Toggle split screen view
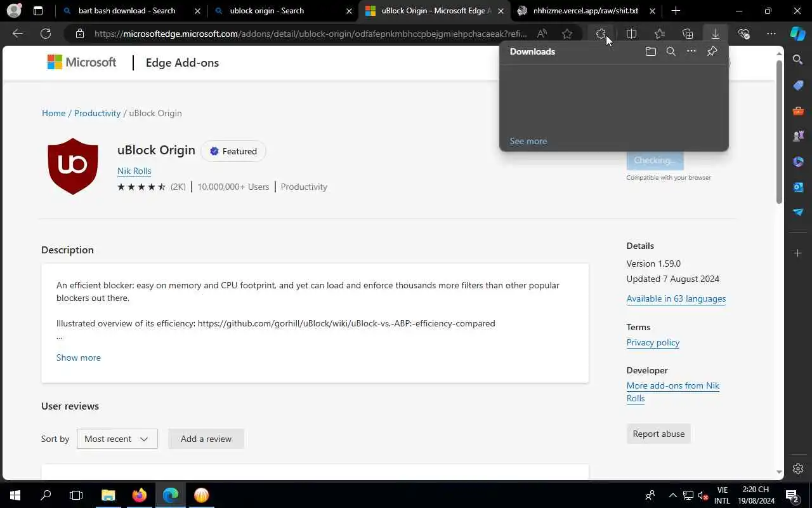812x508 pixels. point(631,34)
